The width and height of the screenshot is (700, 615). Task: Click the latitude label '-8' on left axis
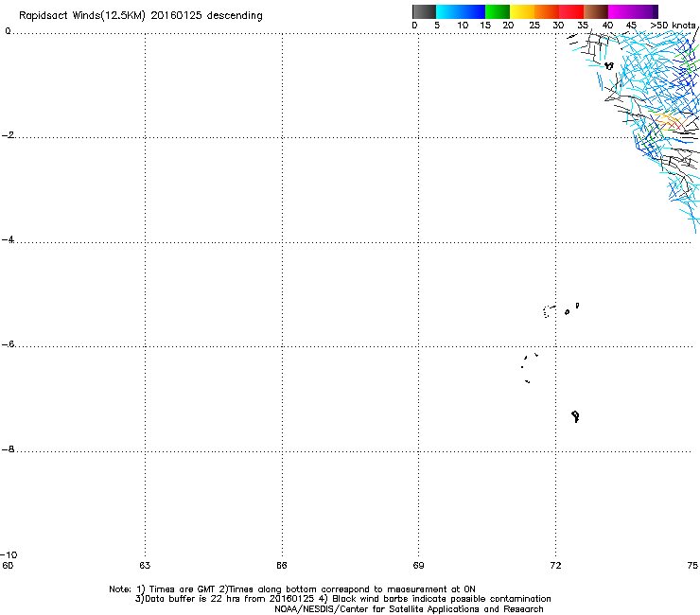point(8,449)
